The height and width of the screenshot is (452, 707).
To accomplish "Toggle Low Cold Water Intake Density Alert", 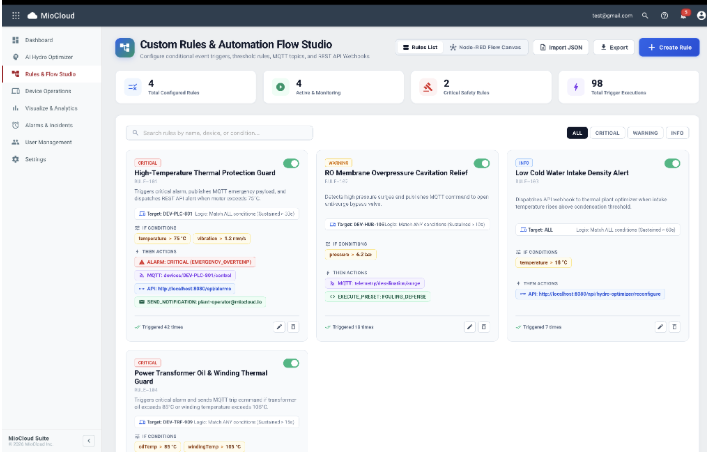I will 673,163.
